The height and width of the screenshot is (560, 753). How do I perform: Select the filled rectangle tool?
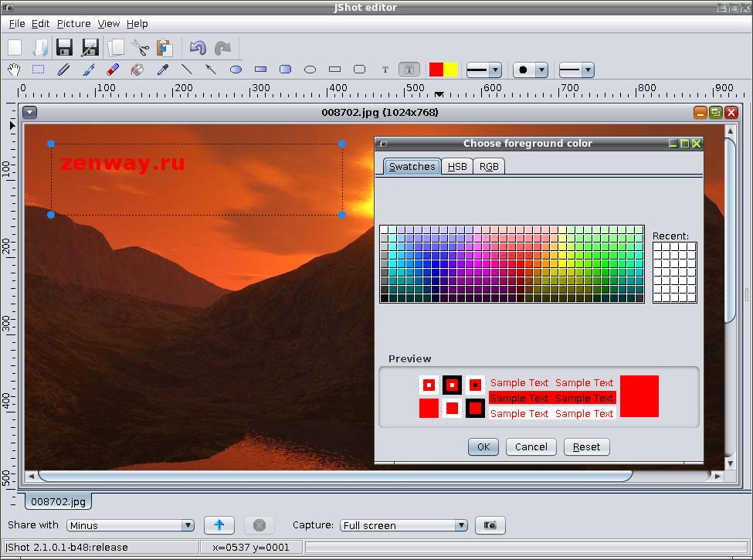tap(261, 70)
